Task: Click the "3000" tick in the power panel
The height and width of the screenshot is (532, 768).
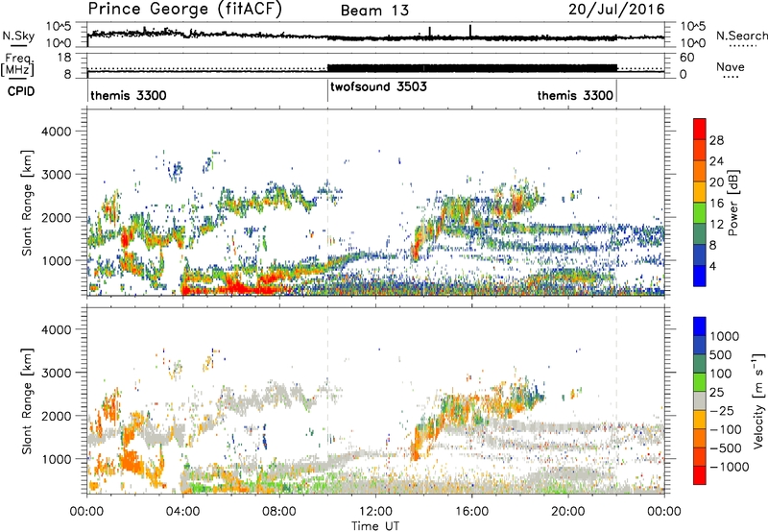Action: 57,175
